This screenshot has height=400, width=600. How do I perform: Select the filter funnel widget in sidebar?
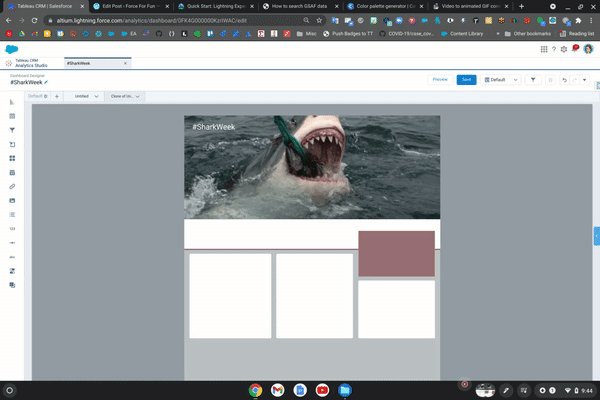click(x=12, y=130)
